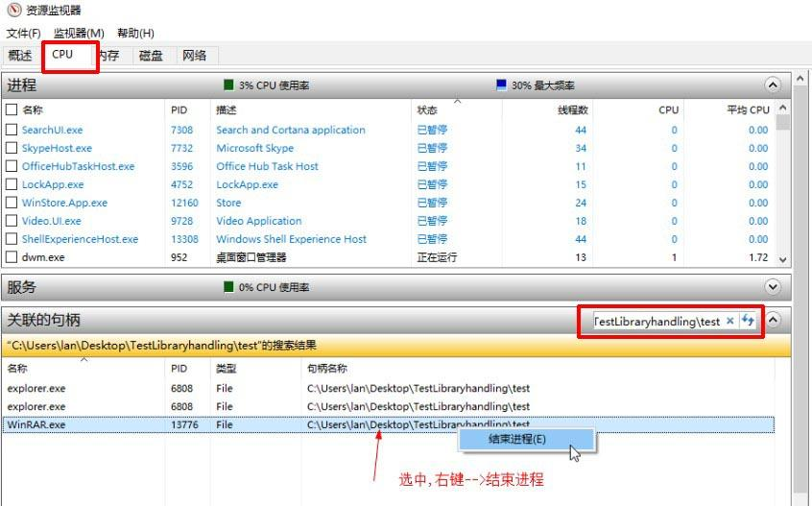This screenshot has height=506, width=812.
Task: Sort processes by PID column header
Action: [x=179, y=110]
